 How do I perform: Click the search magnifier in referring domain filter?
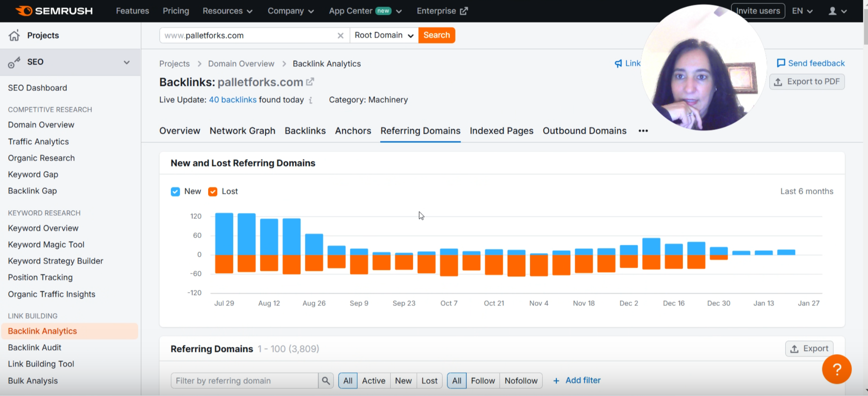pyautogui.click(x=326, y=380)
